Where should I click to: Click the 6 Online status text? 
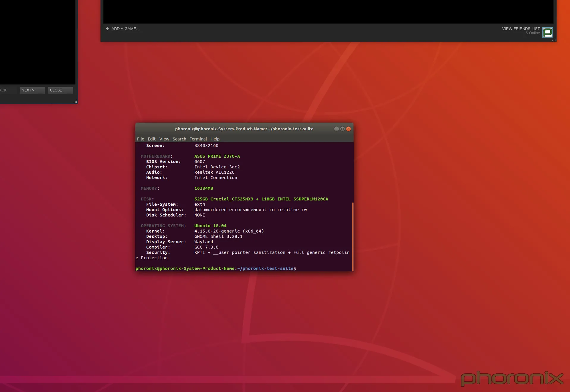pyautogui.click(x=533, y=33)
